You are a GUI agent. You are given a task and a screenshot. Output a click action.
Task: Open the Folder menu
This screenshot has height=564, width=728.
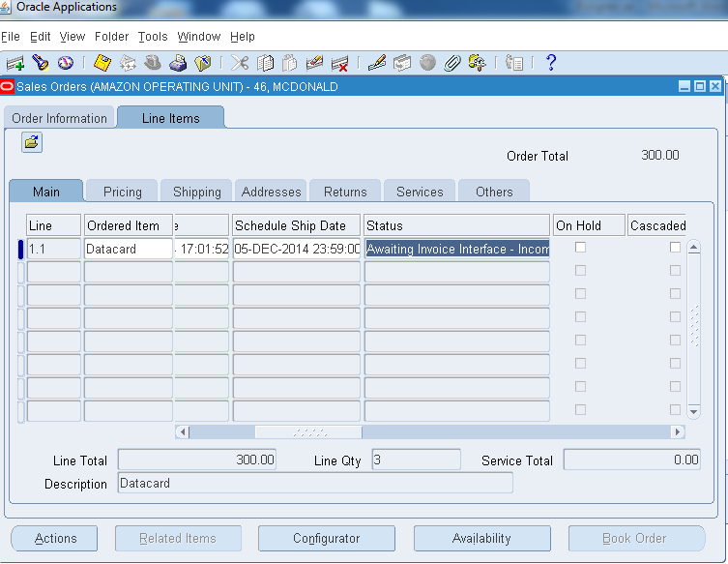tap(111, 37)
